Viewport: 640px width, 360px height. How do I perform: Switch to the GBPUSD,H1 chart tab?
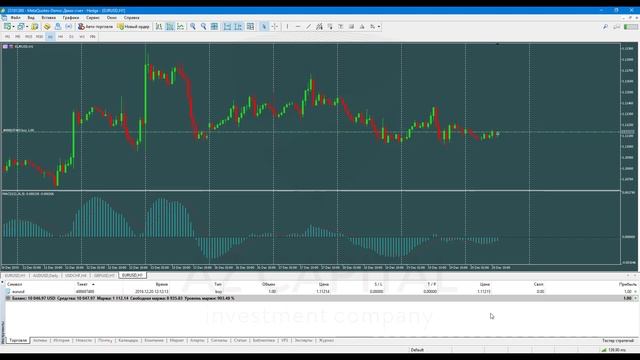click(104, 276)
